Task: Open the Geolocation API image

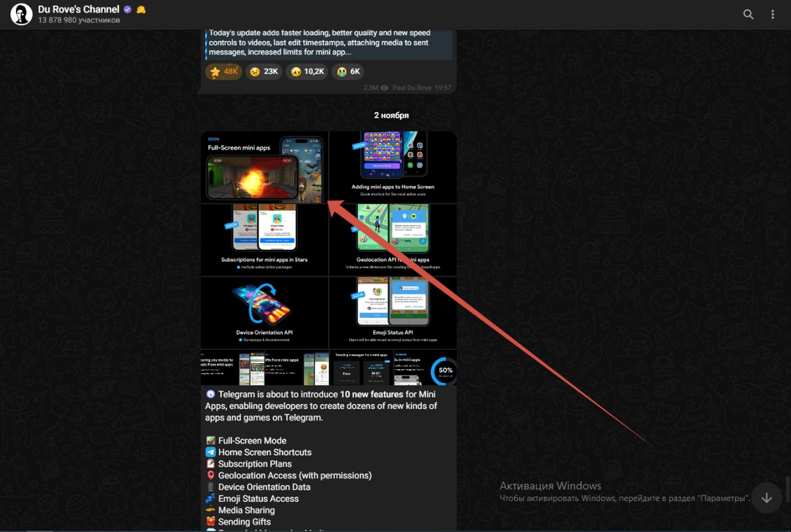Action: (x=393, y=240)
